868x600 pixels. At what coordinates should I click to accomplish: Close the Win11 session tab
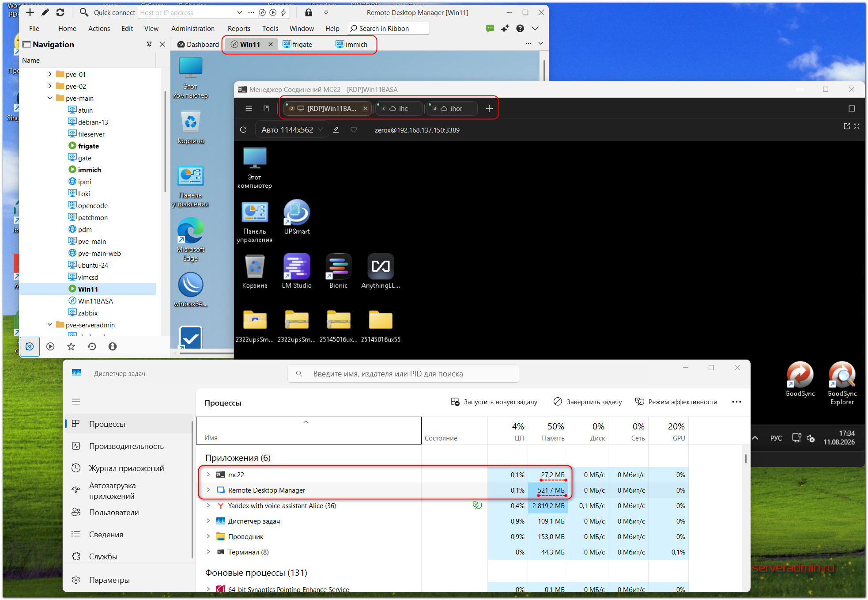point(271,44)
